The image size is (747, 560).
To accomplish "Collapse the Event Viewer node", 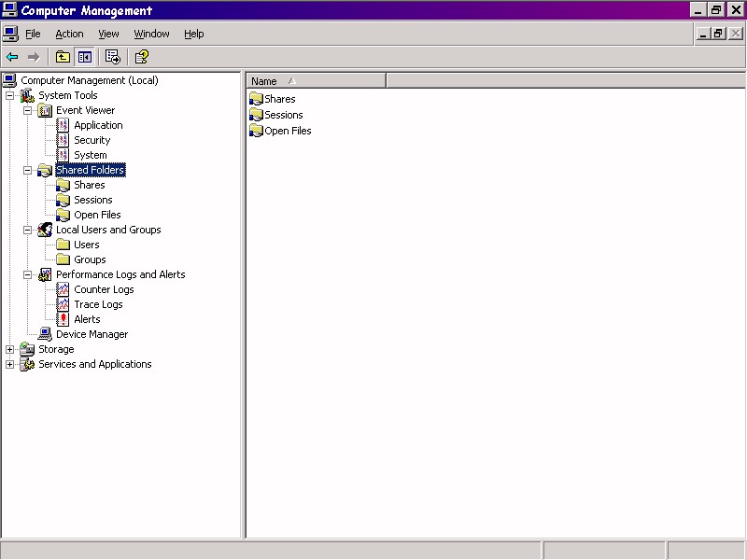I will (28, 110).
